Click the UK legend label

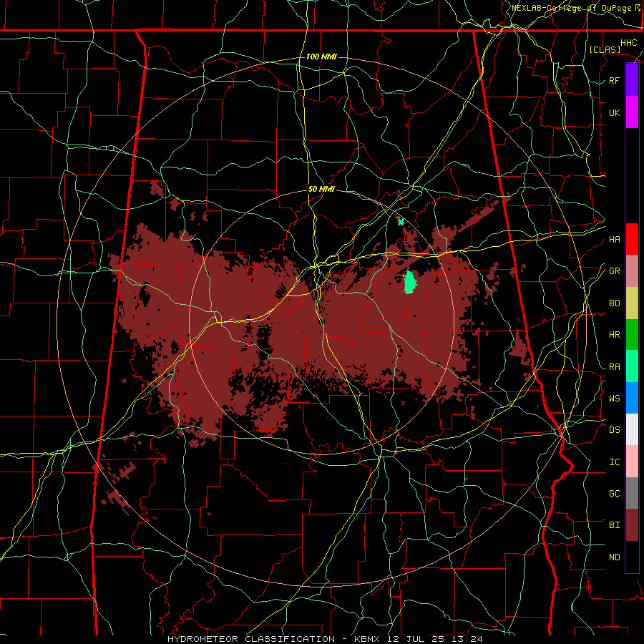[615, 112]
